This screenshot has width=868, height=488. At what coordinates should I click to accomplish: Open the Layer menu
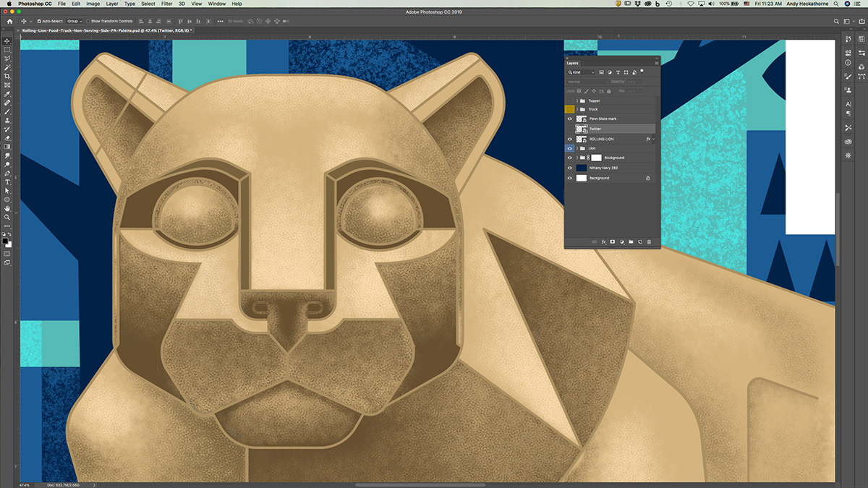(x=112, y=4)
